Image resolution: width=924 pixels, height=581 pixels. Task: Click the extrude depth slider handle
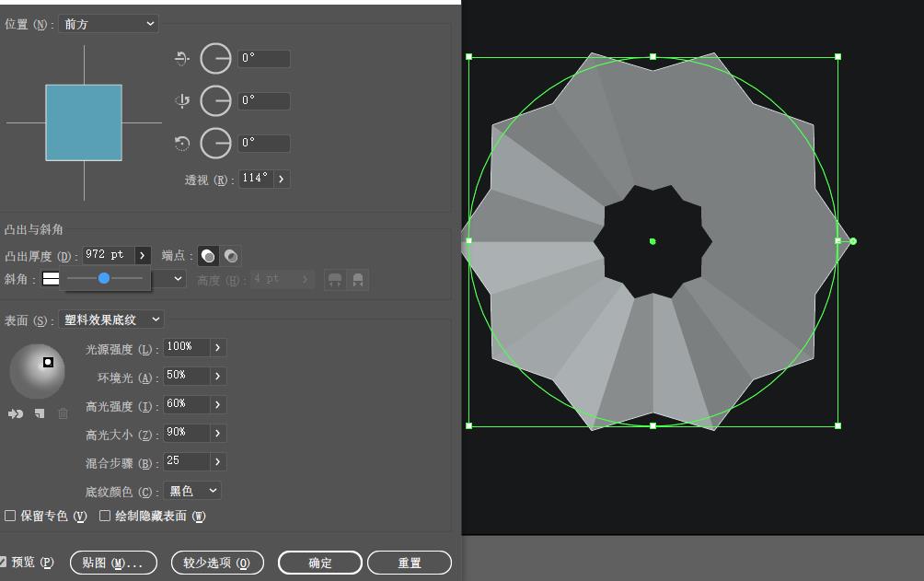104,278
